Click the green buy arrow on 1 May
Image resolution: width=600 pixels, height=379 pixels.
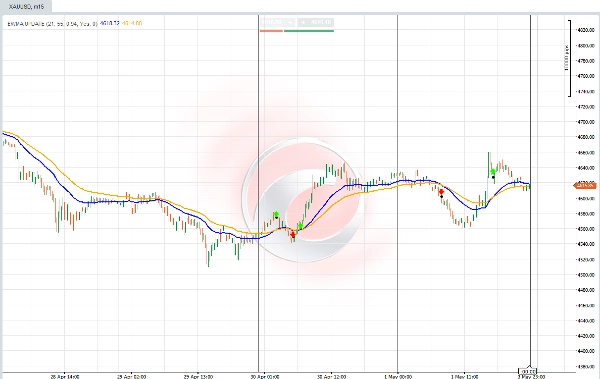click(x=493, y=172)
